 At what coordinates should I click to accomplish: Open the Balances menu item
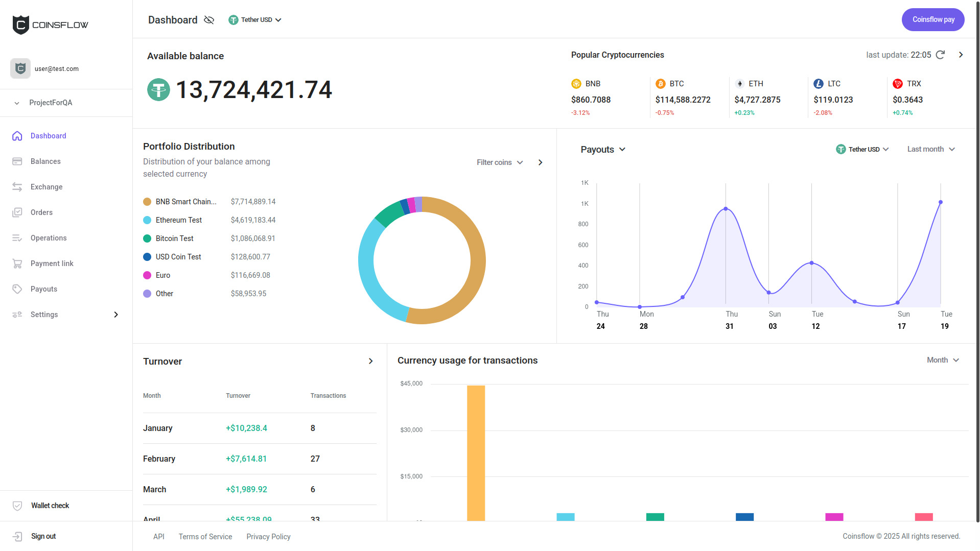point(45,161)
